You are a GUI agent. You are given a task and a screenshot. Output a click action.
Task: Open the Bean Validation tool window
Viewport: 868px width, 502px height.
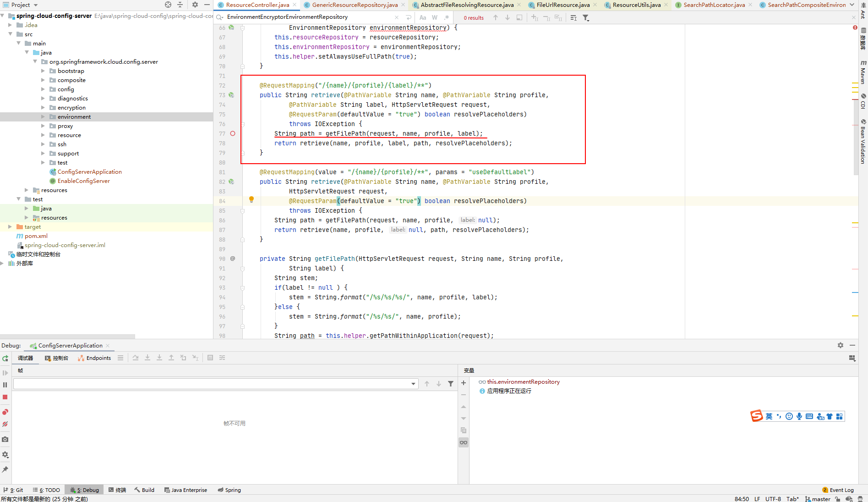pyautogui.click(x=863, y=141)
